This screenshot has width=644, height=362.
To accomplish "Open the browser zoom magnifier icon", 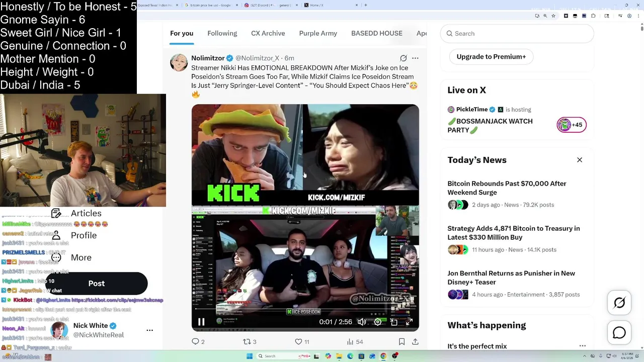I will 545,16.
